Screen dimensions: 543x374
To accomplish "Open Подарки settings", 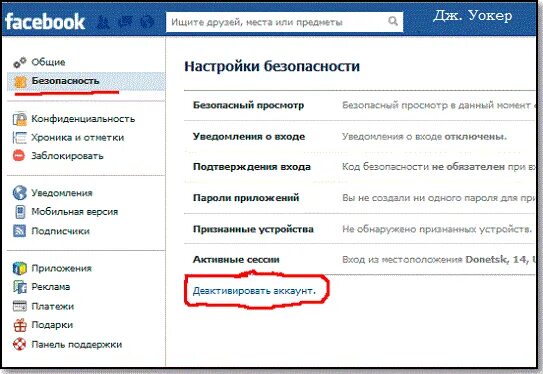I will [x=52, y=325].
